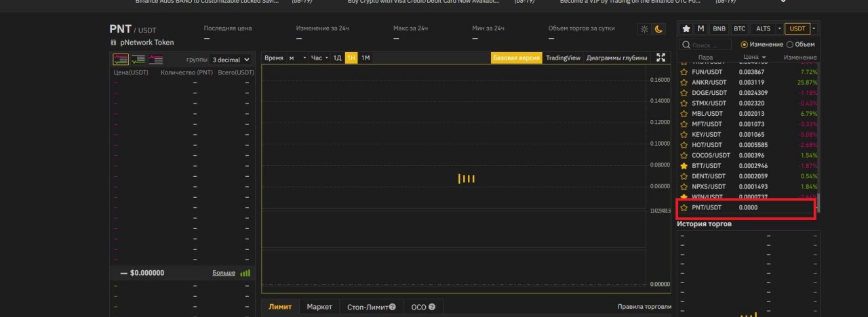Star the ANKR/USDT pair
This screenshot has width=868, height=317.
[684, 82]
